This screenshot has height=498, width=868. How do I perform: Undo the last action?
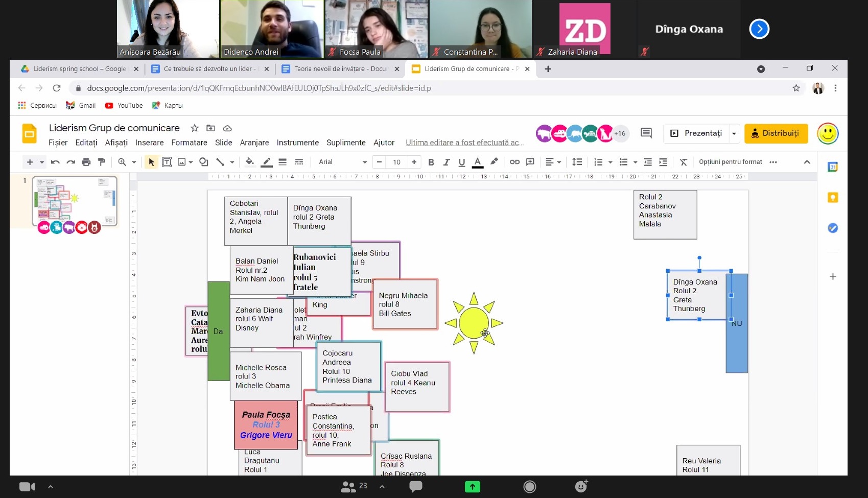point(55,162)
